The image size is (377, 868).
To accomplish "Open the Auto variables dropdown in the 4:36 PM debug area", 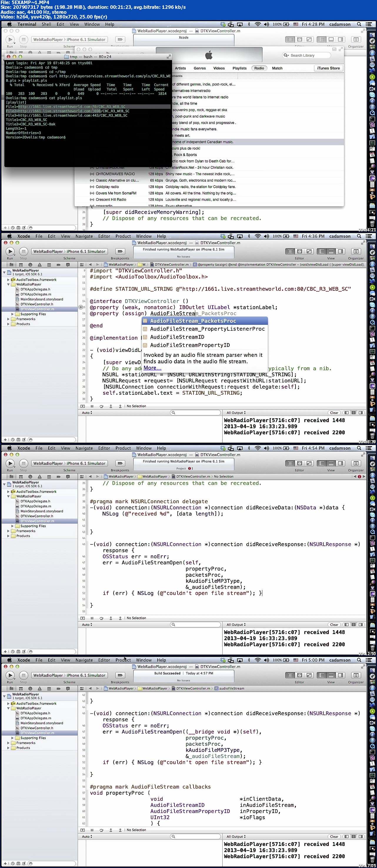I will point(87,413).
